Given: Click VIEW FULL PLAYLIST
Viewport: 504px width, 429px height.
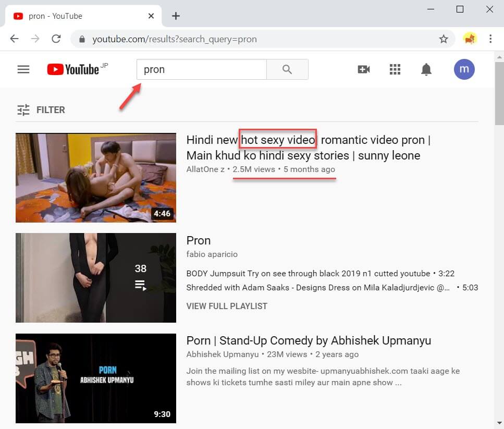Looking at the screenshot, I should click(227, 307).
